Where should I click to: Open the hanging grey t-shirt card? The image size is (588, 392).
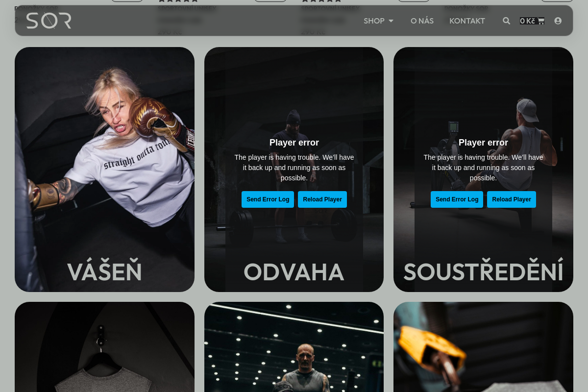pyautogui.click(x=104, y=347)
